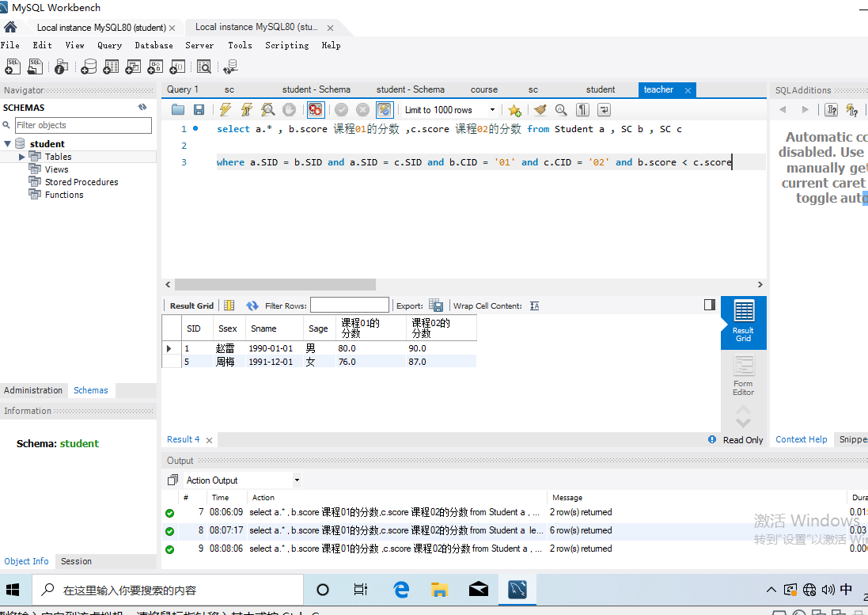The height and width of the screenshot is (615, 868).
Task: Click the down chevron below Form Editor
Action: [743, 423]
